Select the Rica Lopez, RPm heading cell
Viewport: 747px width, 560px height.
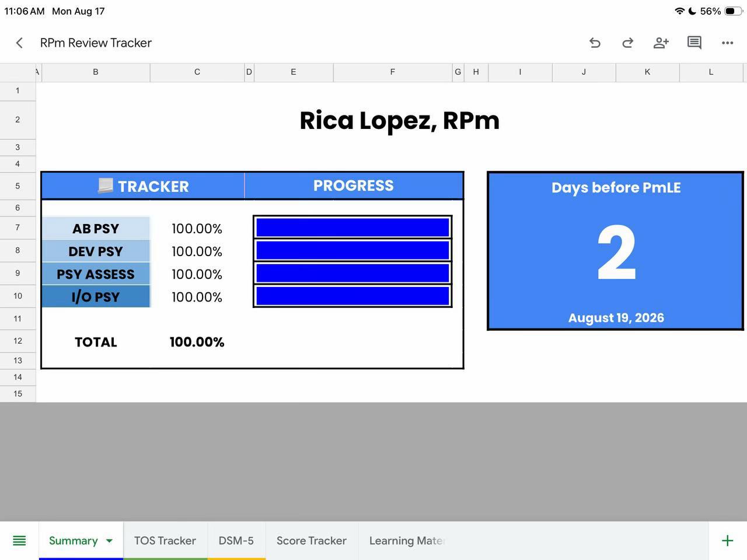(399, 120)
